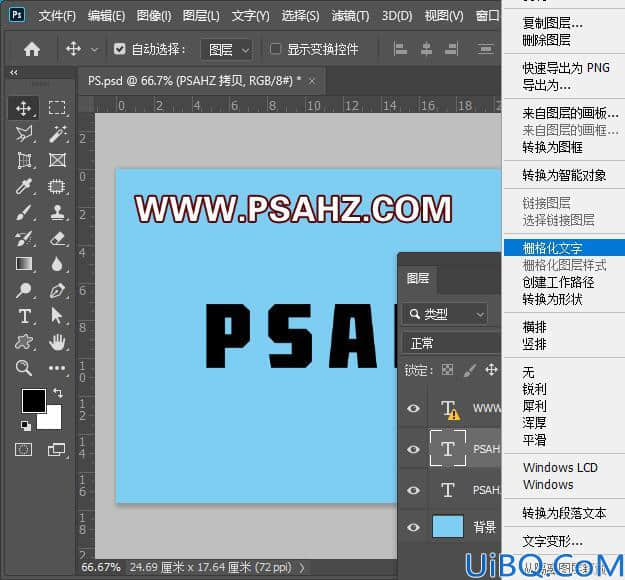Swap foreground and background colors
This screenshot has width=625, height=580.
[x=58, y=393]
